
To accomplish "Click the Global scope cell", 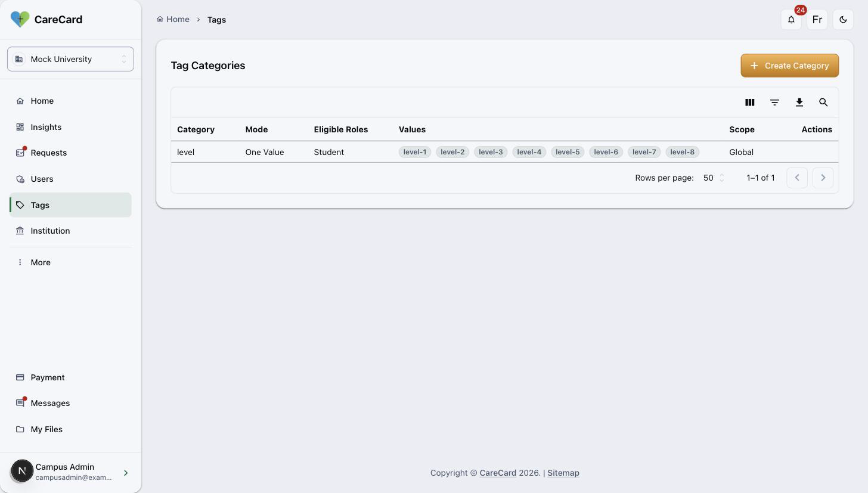I will pyautogui.click(x=741, y=152).
